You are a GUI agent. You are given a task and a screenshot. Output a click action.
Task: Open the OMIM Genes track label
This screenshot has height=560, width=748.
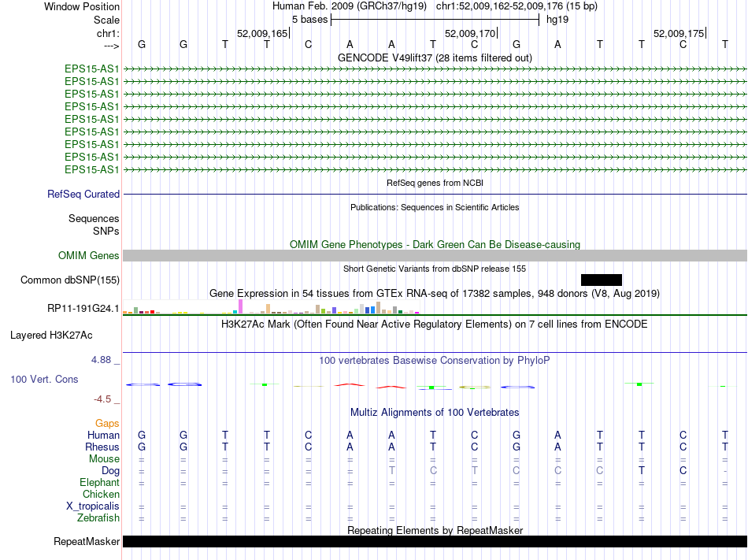click(89, 256)
